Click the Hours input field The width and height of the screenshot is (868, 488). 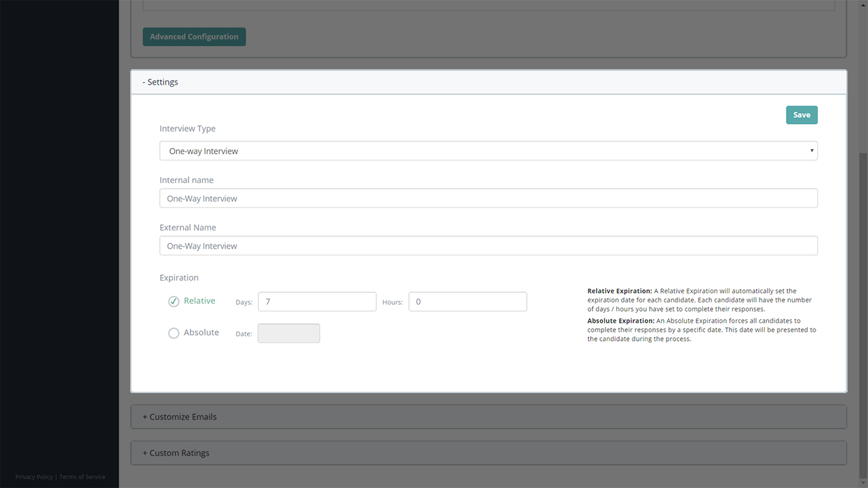tap(467, 302)
